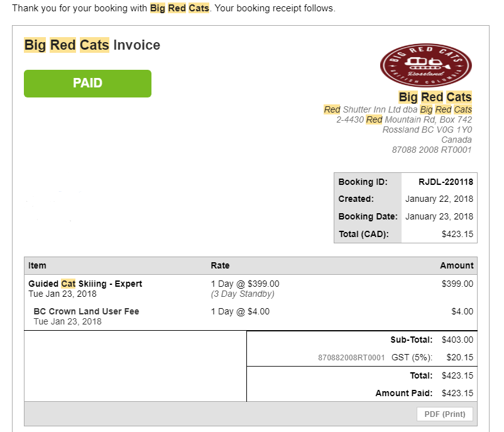Image resolution: width=504 pixels, height=432 pixels.
Task: Click the bold Big Red Cats company name under the logo
Action: click(435, 97)
